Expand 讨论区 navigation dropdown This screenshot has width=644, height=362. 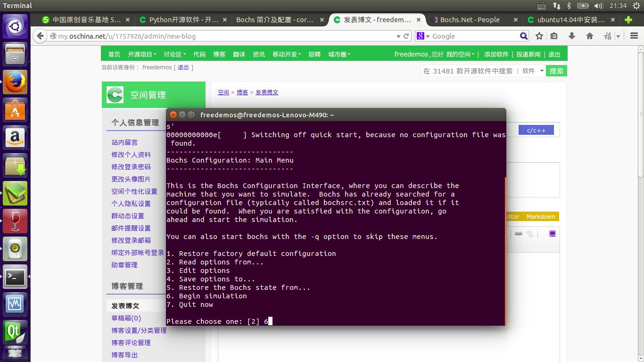point(175,54)
